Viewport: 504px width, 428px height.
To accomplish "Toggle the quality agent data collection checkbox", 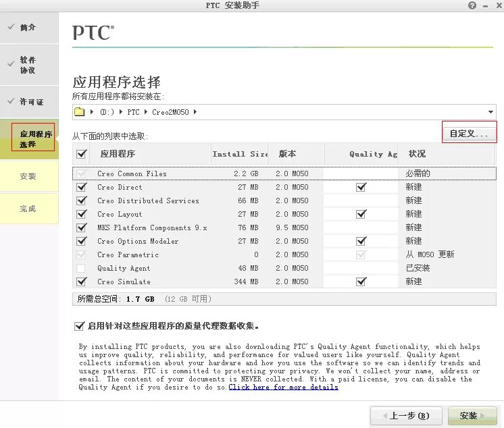I will point(79,326).
